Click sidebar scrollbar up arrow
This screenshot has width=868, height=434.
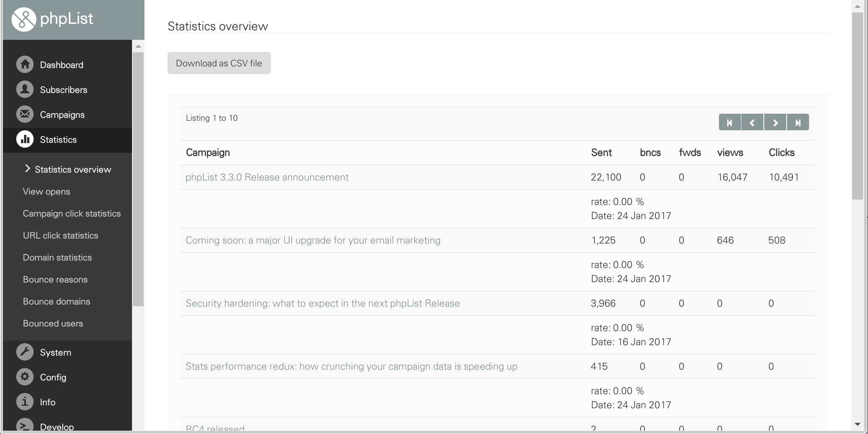(x=138, y=46)
